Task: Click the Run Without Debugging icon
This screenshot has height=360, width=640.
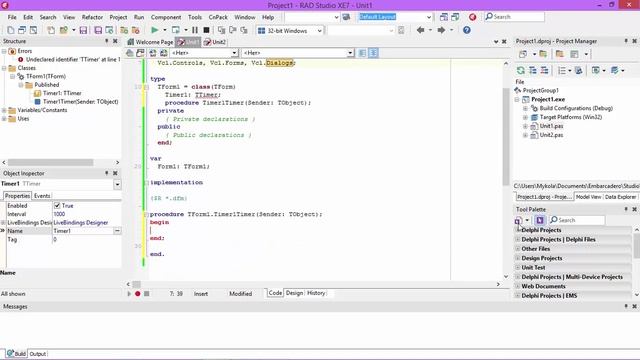Action: pyautogui.click(x=176, y=30)
